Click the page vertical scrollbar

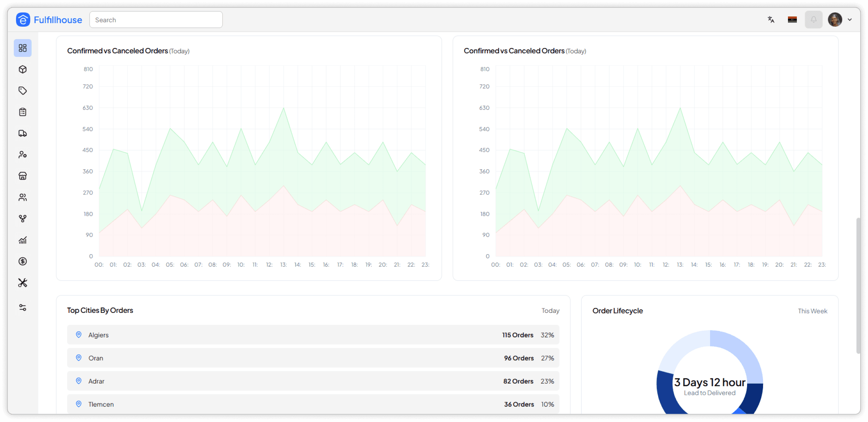858,284
